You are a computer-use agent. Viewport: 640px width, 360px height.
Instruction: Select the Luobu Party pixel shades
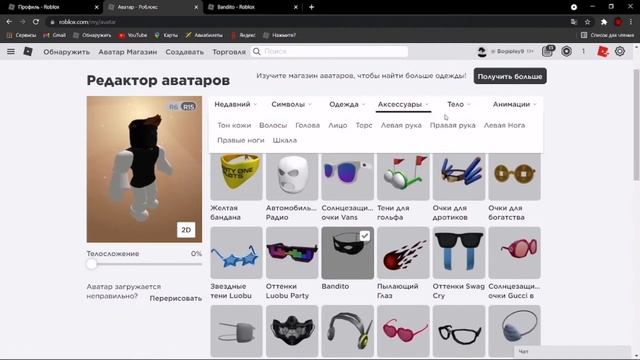[292, 253]
